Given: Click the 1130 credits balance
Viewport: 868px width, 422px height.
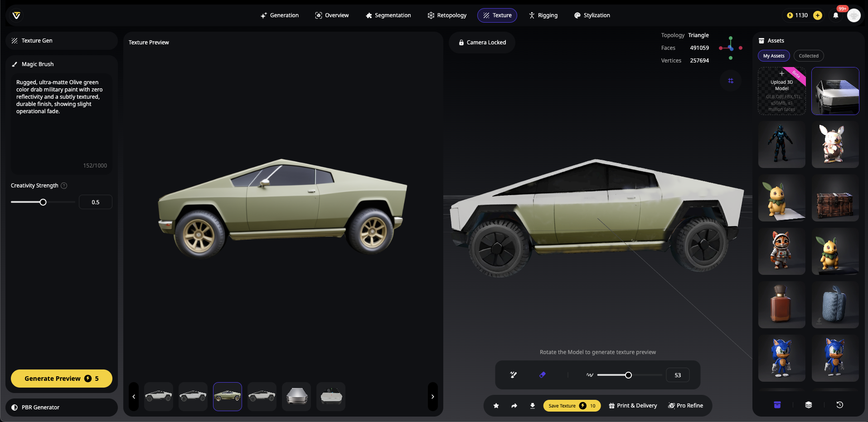Looking at the screenshot, I should point(797,15).
